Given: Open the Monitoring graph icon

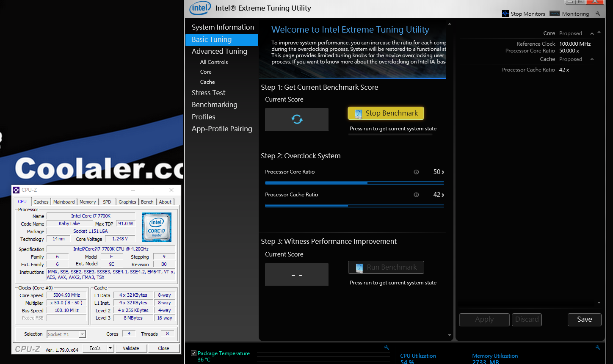Looking at the screenshot, I should click(555, 14).
